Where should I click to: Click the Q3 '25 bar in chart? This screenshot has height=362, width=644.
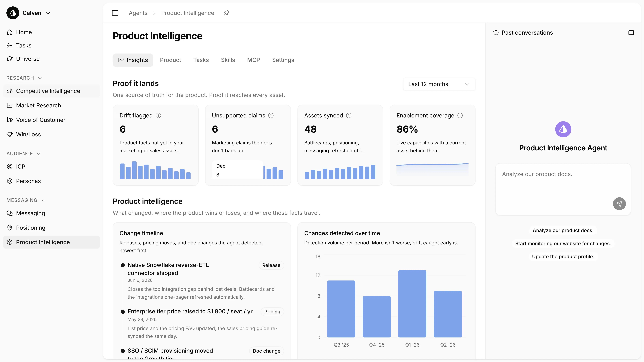click(x=341, y=309)
